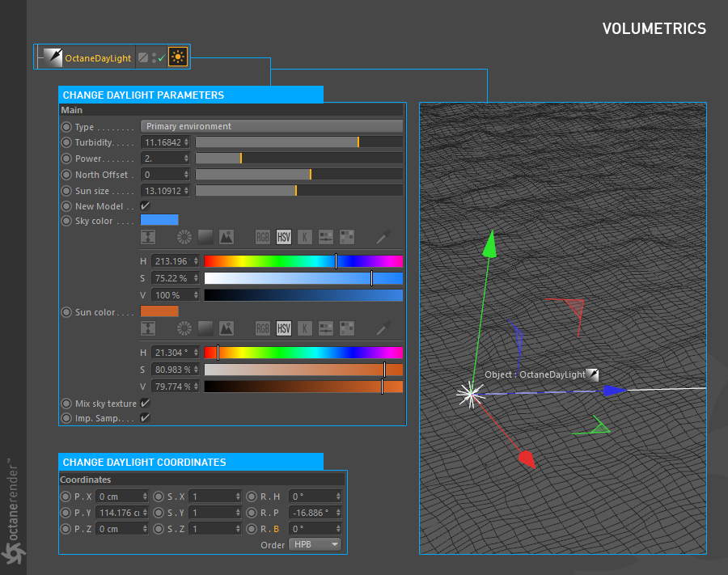Open Sun color mixer sliders icon
This screenshot has height=575, width=728.
(x=326, y=328)
